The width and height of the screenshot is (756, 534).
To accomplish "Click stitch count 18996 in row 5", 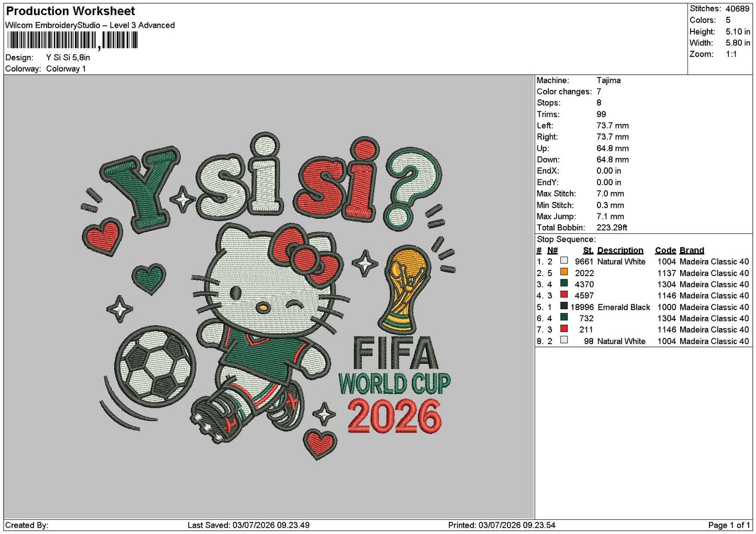I will point(582,308).
